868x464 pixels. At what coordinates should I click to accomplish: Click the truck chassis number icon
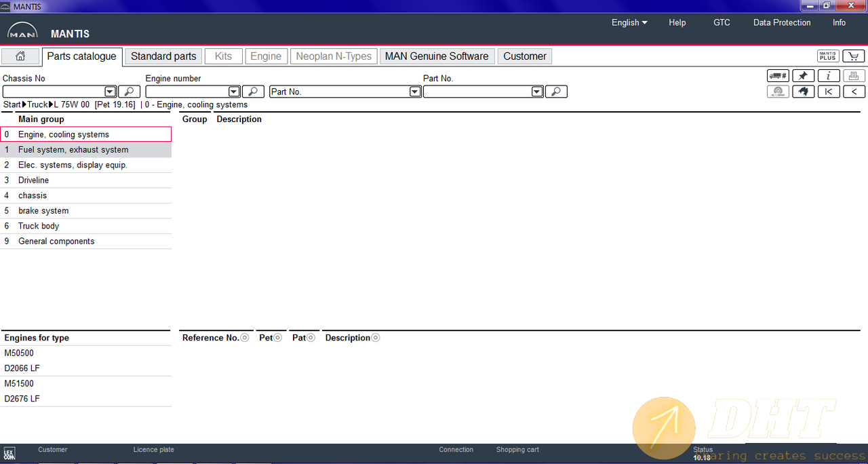(x=778, y=76)
